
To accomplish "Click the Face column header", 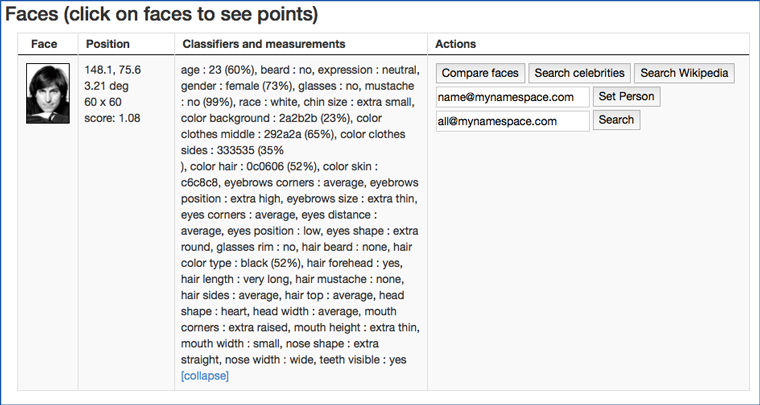I will [45, 44].
